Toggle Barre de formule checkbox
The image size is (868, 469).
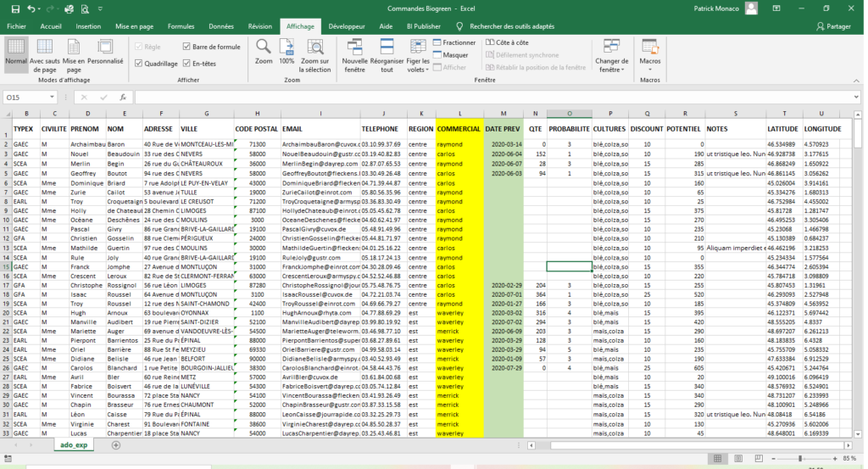coord(186,47)
